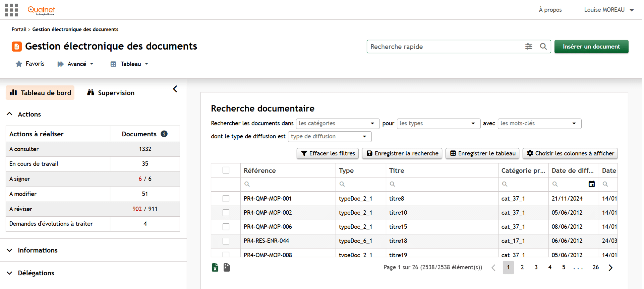Open the Avancé dropdown menu
Viewport: 644px width, 289px height.
click(75, 64)
